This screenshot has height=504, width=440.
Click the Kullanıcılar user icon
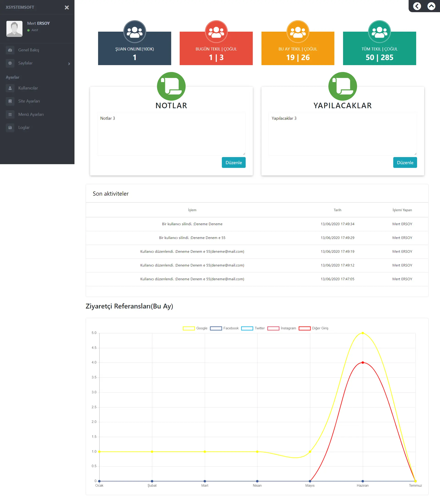pos(10,88)
